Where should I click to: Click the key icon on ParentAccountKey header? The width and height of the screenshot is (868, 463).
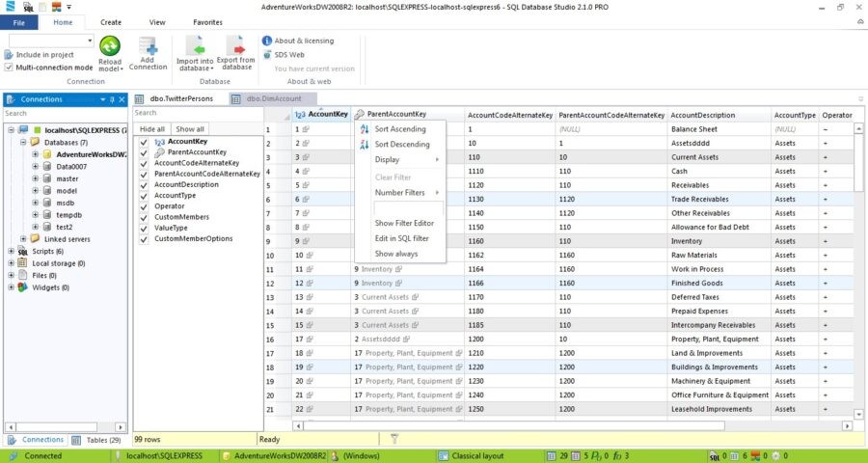point(360,115)
